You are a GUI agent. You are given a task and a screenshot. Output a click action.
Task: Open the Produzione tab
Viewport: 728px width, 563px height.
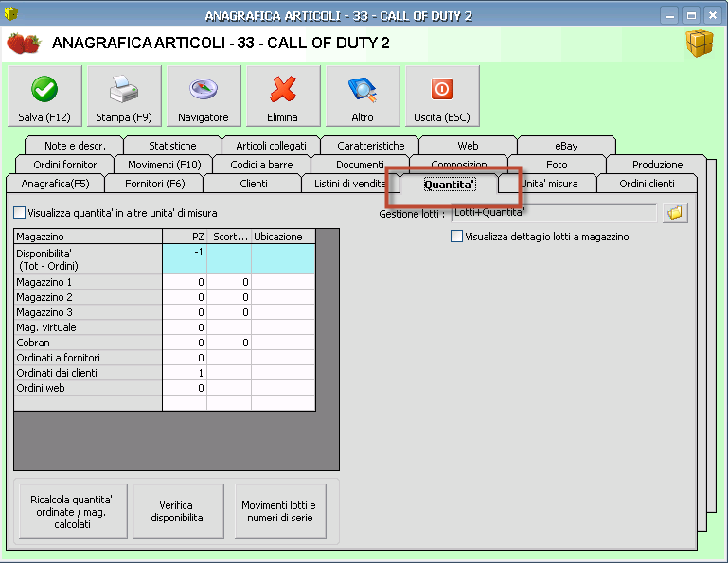coord(657,165)
